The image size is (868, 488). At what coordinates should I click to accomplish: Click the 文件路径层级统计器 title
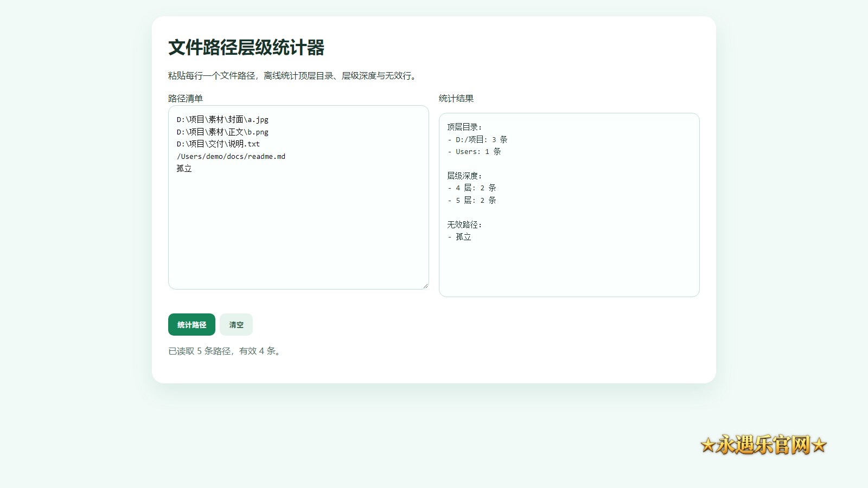pyautogui.click(x=246, y=48)
